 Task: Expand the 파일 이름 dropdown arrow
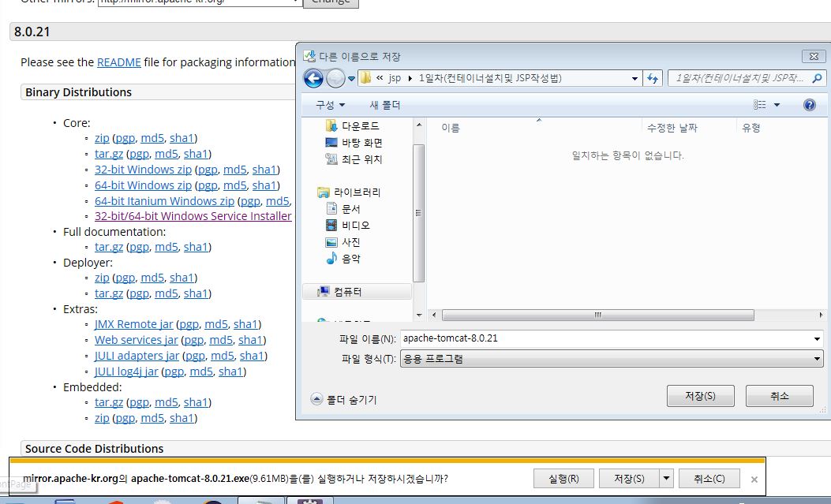[817, 339]
